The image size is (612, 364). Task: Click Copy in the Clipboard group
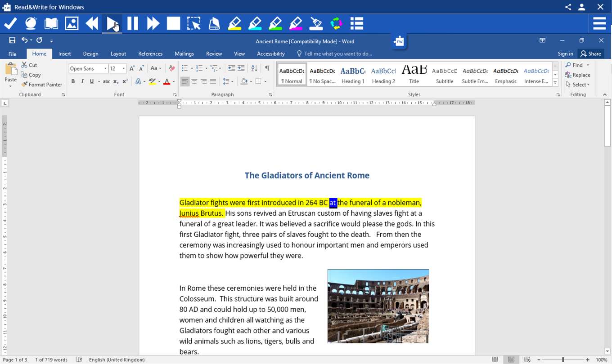31,75
